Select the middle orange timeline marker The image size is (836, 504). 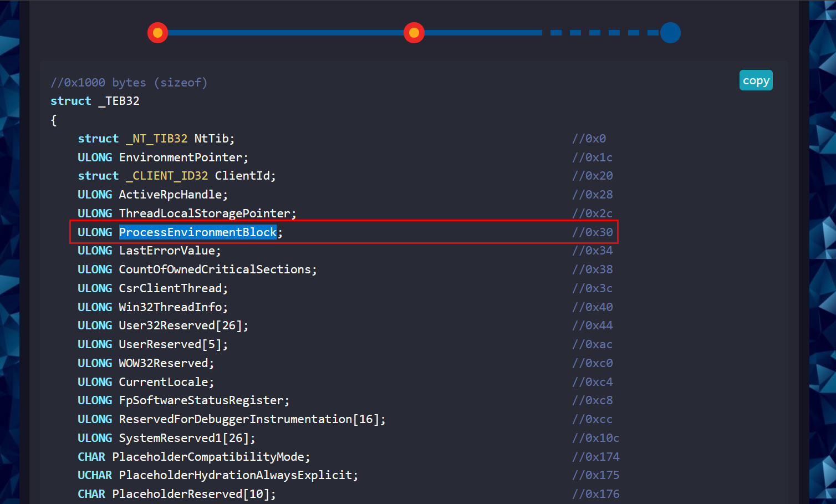click(x=414, y=33)
